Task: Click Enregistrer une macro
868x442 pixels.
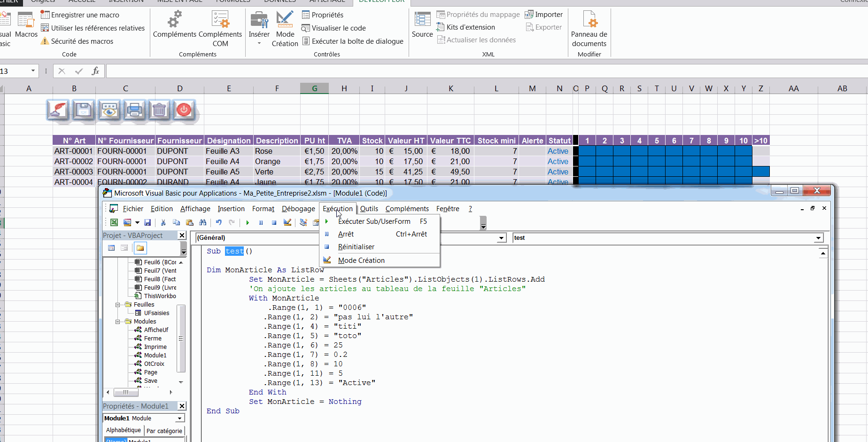Action: pyautogui.click(x=80, y=15)
